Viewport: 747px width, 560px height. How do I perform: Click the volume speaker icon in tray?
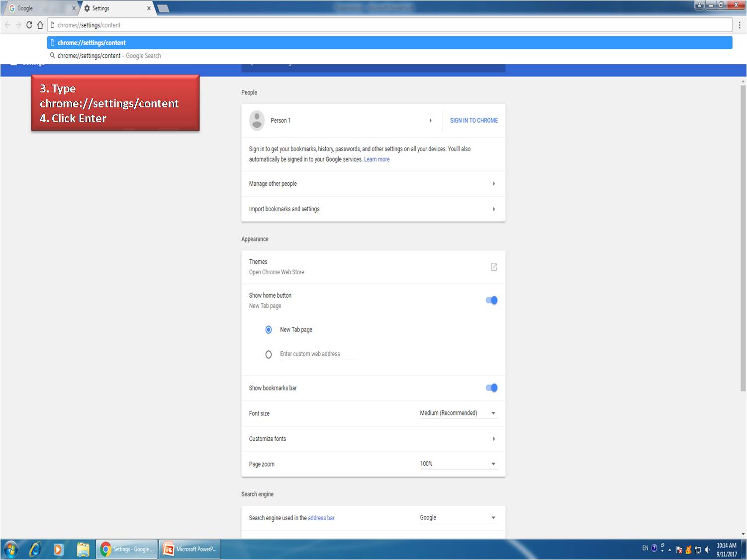(707, 550)
